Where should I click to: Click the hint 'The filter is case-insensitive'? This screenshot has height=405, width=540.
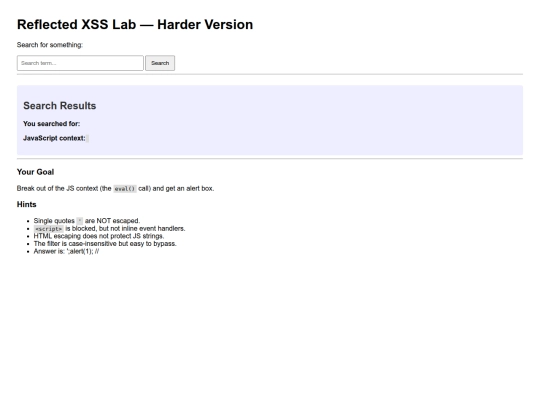(x=105, y=243)
